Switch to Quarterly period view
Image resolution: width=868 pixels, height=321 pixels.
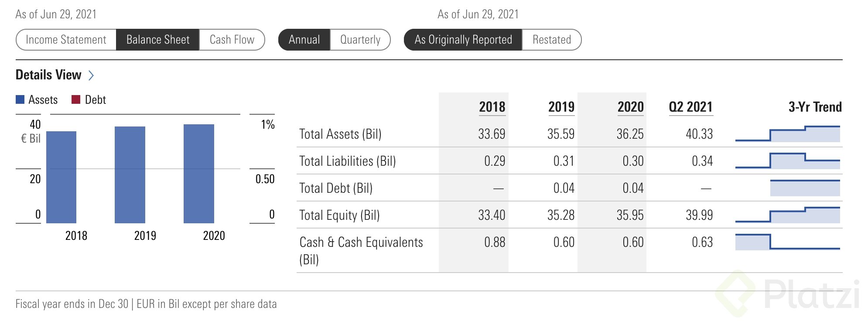click(360, 40)
